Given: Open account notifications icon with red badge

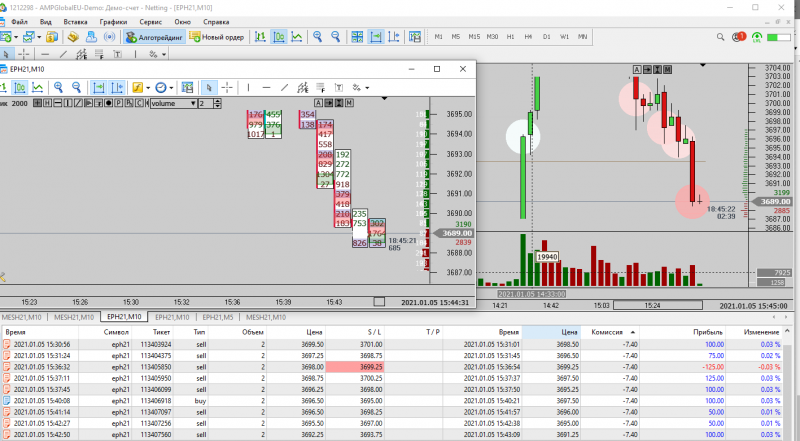Looking at the screenshot, I should (738, 37).
